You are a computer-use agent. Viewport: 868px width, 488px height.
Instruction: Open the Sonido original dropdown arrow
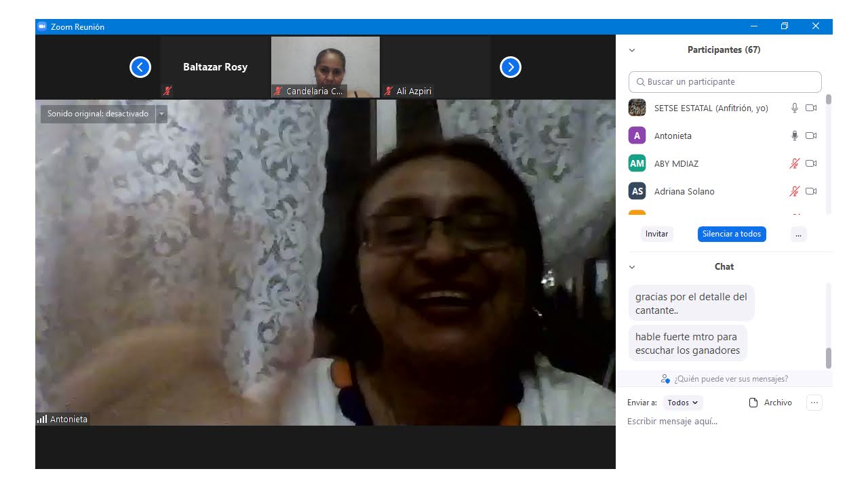click(161, 114)
